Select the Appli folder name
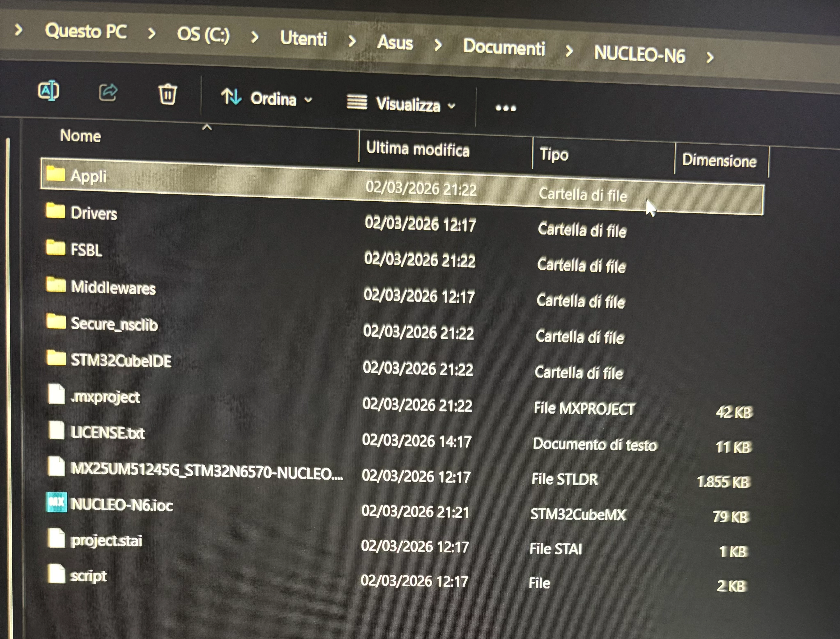Screen dimensions: 840x639 (89, 177)
